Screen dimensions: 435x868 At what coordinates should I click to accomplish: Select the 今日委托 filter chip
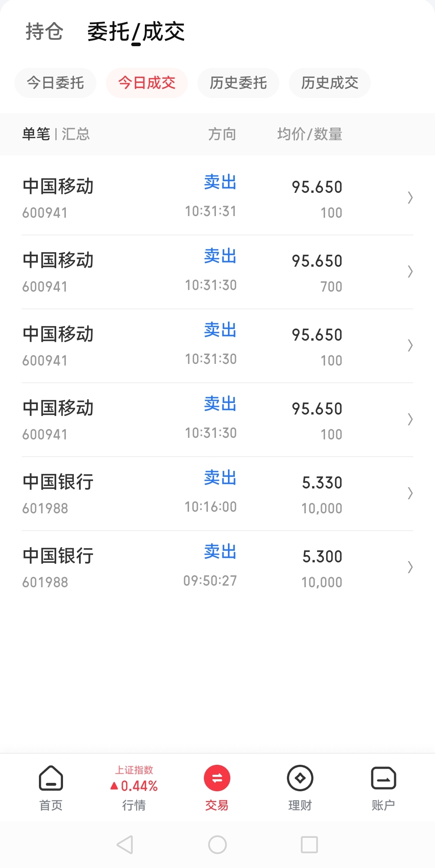click(55, 83)
